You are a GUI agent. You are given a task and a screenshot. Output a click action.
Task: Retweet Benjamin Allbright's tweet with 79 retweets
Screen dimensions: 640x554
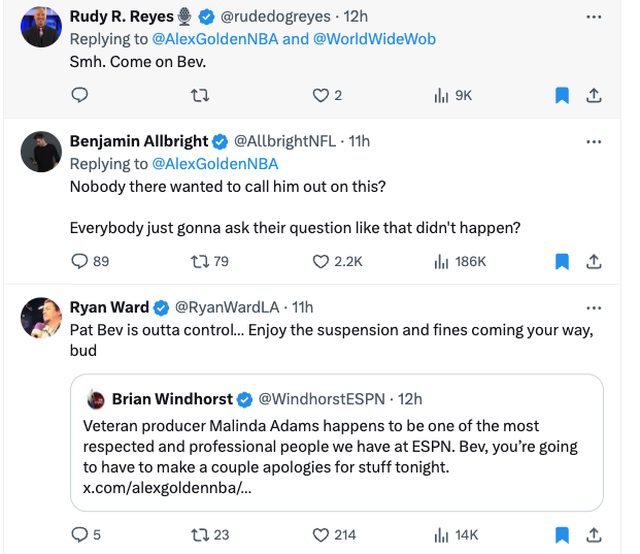coord(198,261)
